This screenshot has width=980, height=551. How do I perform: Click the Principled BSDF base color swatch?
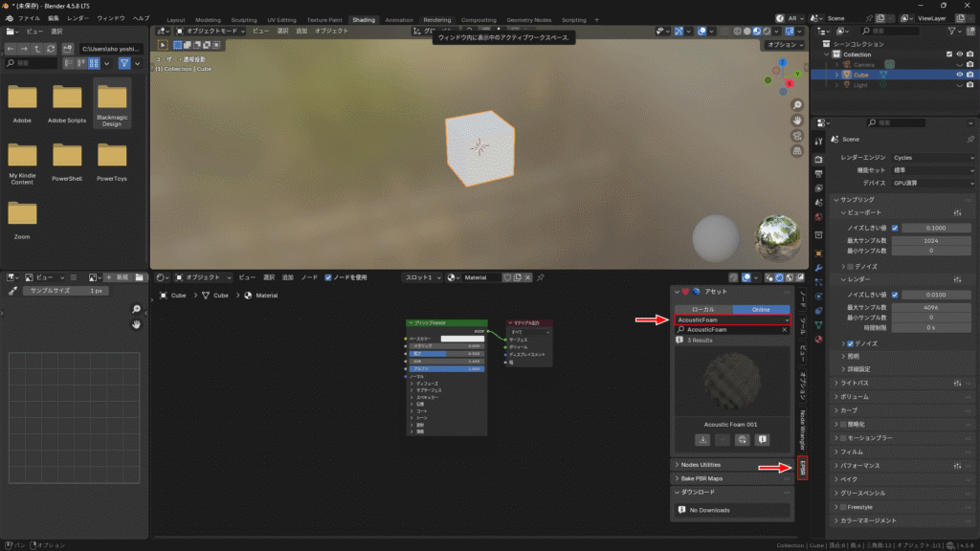tap(462, 339)
